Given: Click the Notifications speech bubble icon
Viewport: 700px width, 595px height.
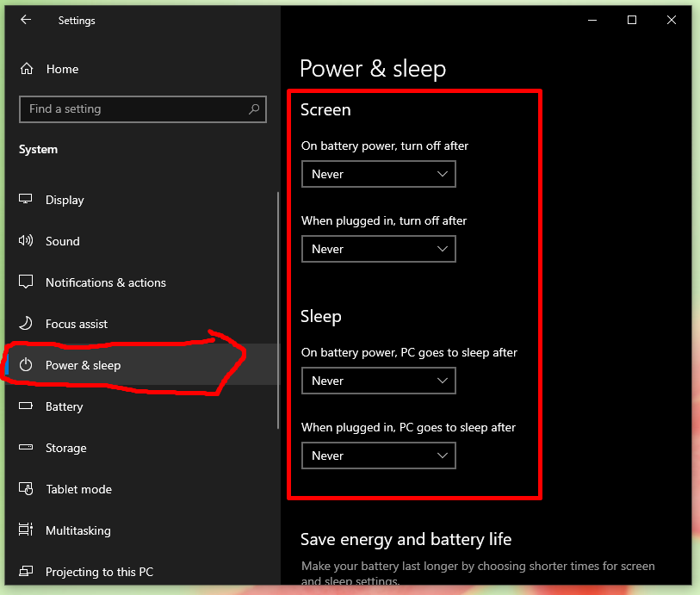Looking at the screenshot, I should tap(26, 282).
